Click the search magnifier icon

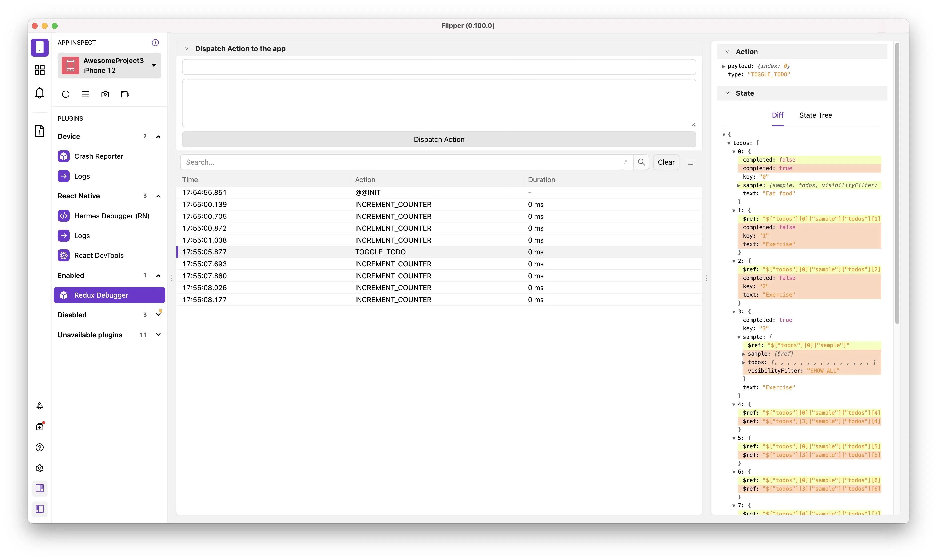[641, 162]
